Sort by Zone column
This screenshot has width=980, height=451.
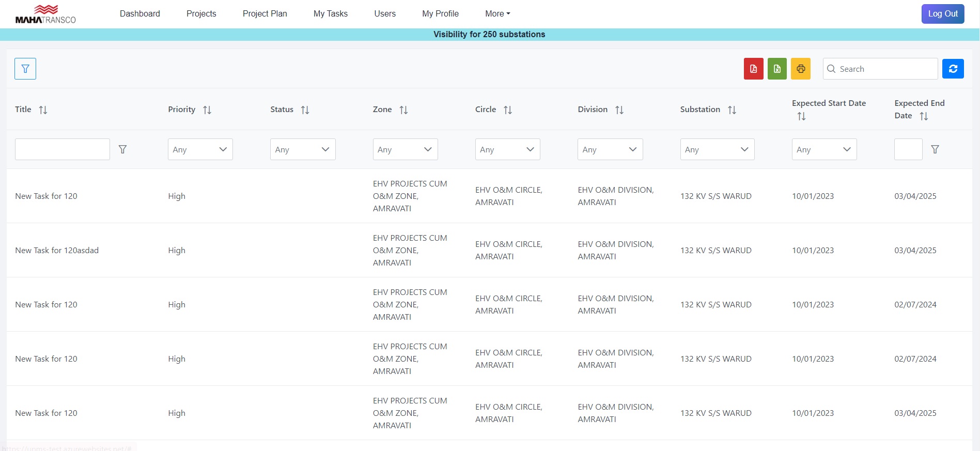tap(404, 110)
